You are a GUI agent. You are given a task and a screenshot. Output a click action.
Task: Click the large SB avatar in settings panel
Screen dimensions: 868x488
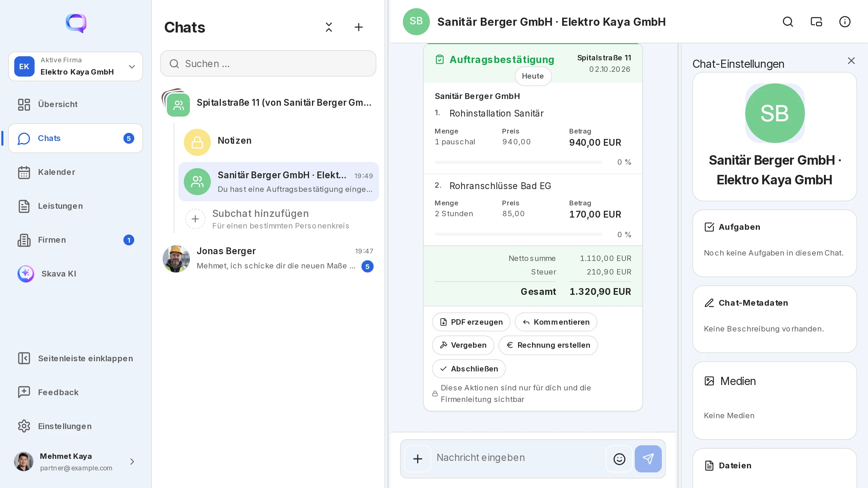[x=775, y=113]
